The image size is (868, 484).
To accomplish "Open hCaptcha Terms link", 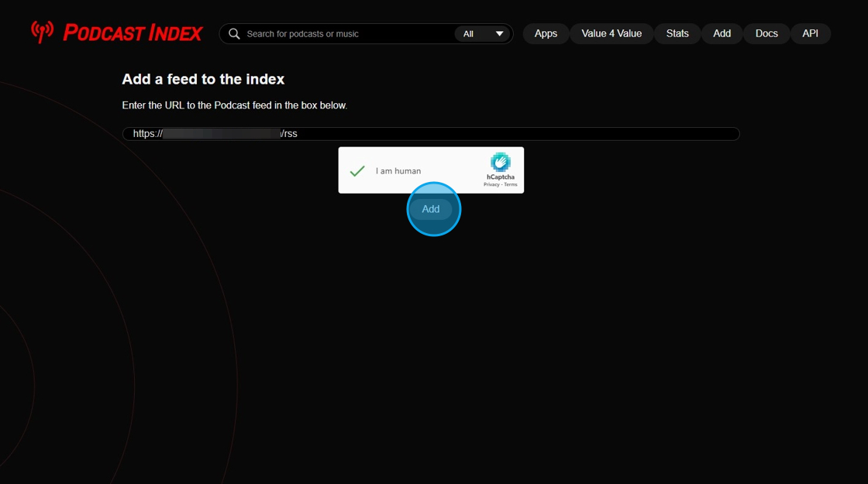I will (511, 185).
